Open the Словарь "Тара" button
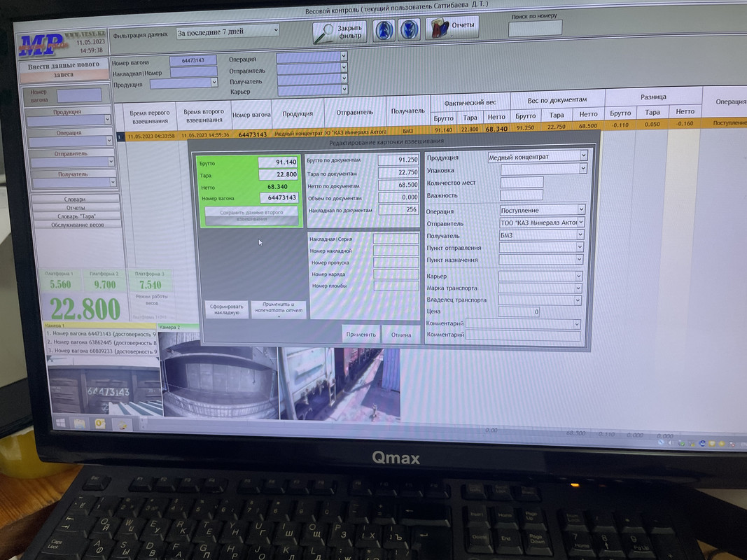This screenshot has width=747, height=560. point(76,216)
